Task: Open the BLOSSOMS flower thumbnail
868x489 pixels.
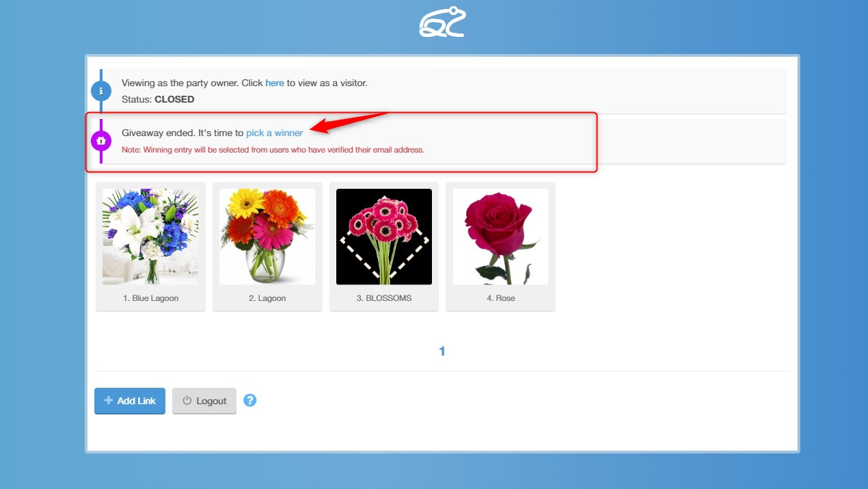Action: coord(384,237)
